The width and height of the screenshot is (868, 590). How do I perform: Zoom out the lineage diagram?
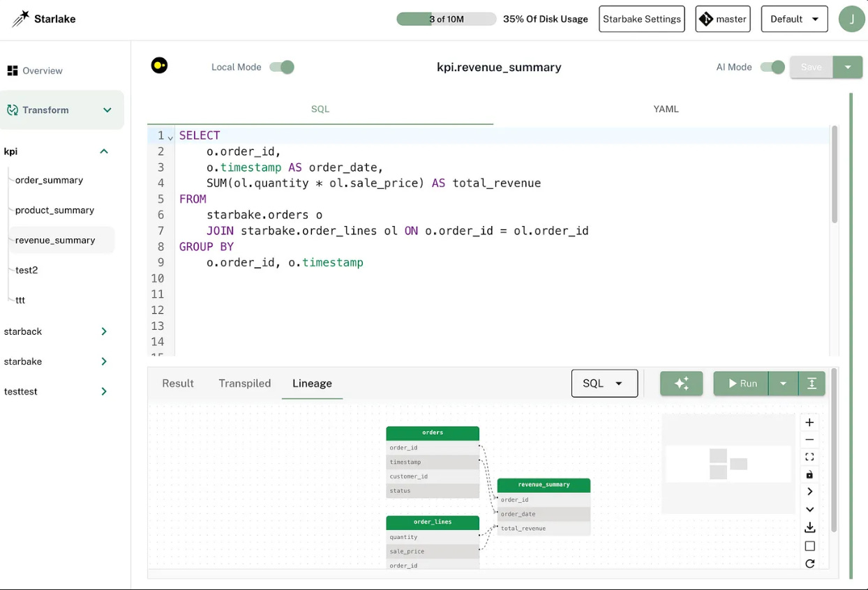[x=809, y=440]
